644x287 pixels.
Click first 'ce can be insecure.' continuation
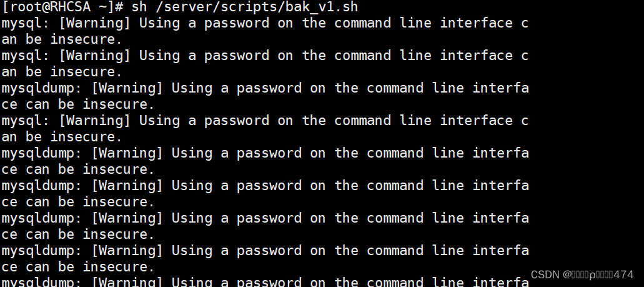78,104
